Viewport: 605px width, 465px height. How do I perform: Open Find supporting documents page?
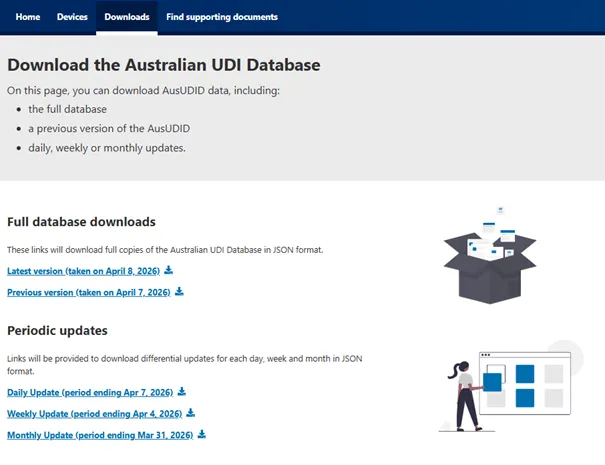point(222,17)
